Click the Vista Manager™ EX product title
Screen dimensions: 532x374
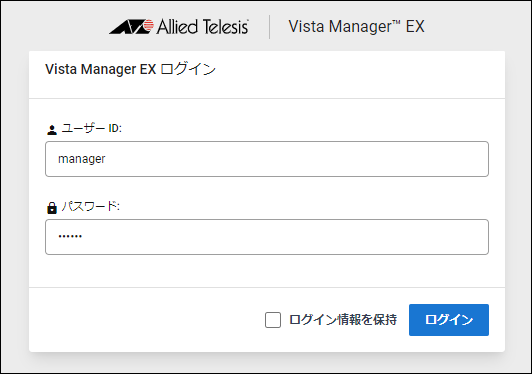coord(356,26)
